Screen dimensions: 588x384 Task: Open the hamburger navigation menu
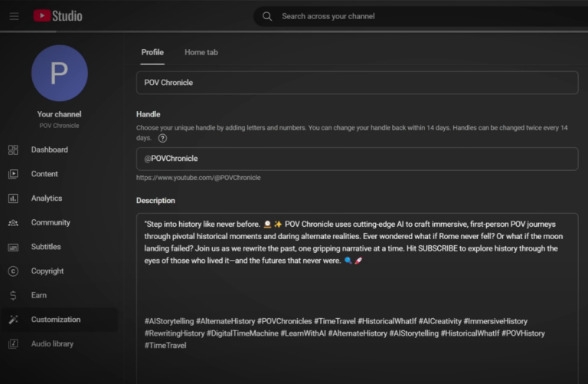tap(14, 16)
